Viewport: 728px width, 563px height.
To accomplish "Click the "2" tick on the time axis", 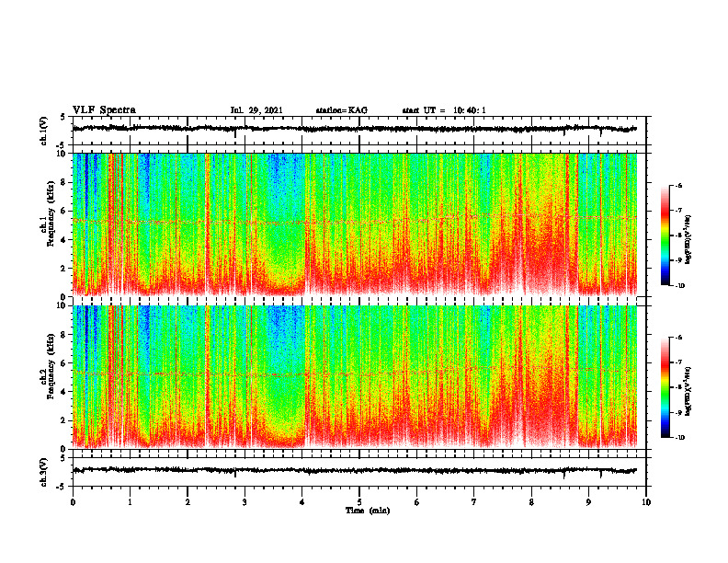I will click(188, 502).
